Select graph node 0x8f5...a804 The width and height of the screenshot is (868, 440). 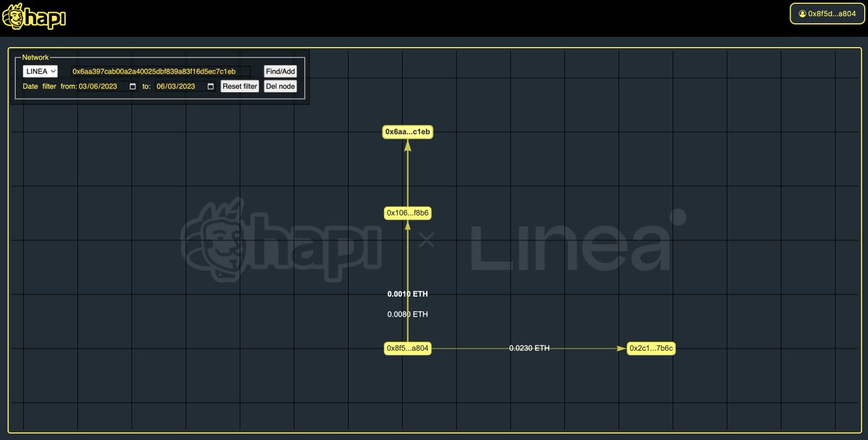click(408, 349)
